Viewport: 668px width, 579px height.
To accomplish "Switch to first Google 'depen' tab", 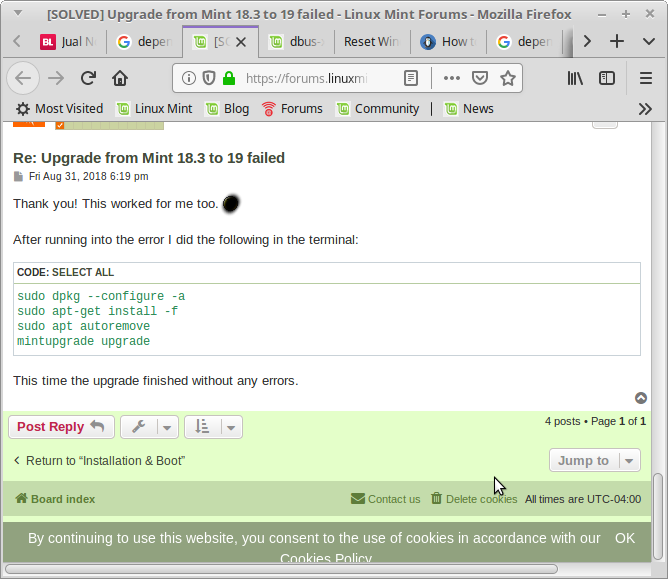I will 144,42.
